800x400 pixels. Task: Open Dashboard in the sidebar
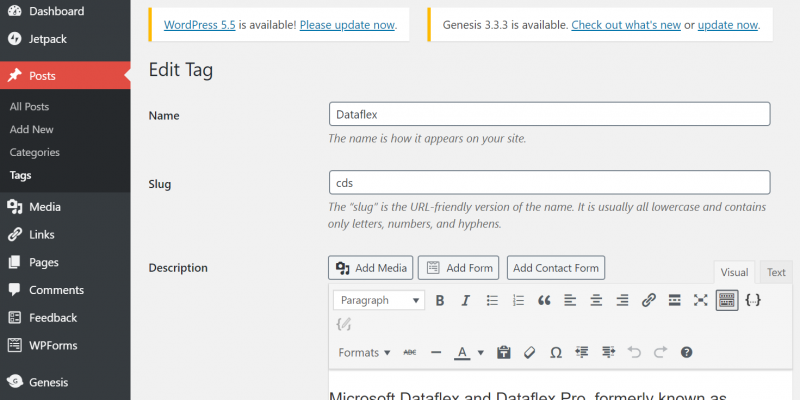[65, 11]
